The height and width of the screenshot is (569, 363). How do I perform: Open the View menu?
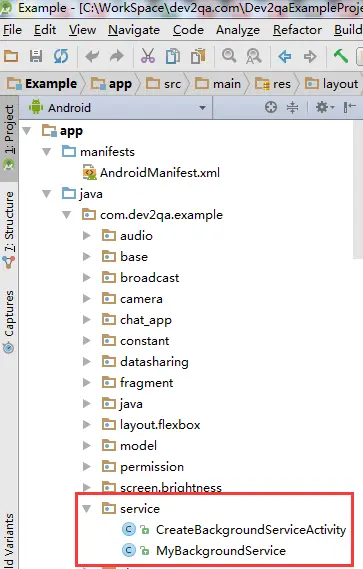(82, 30)
